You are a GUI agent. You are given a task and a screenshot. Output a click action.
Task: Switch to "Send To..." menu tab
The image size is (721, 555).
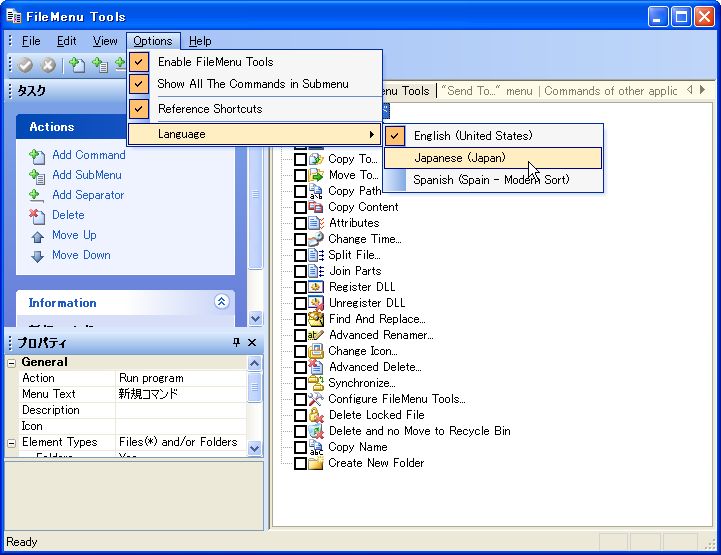pos(487,91)
